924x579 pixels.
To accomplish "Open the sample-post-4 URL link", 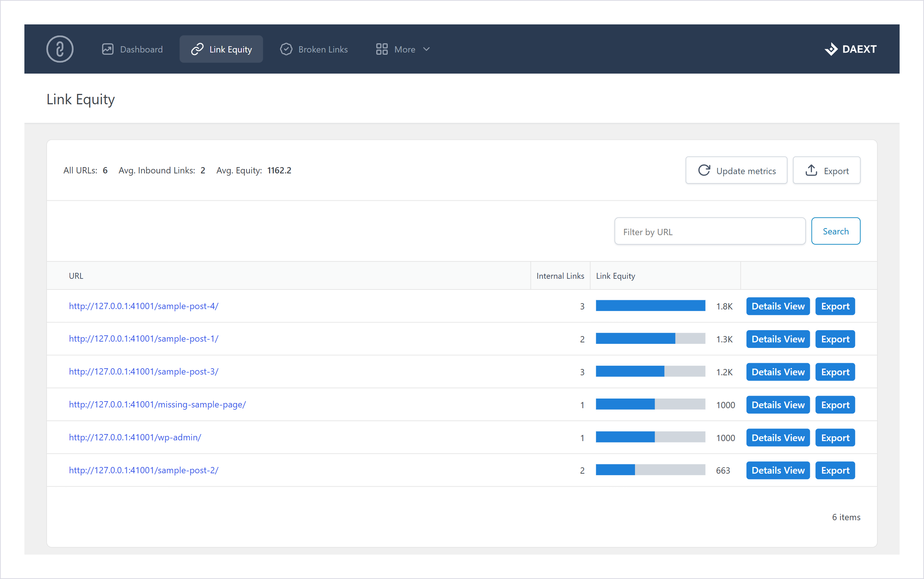I will click(143, 306).
